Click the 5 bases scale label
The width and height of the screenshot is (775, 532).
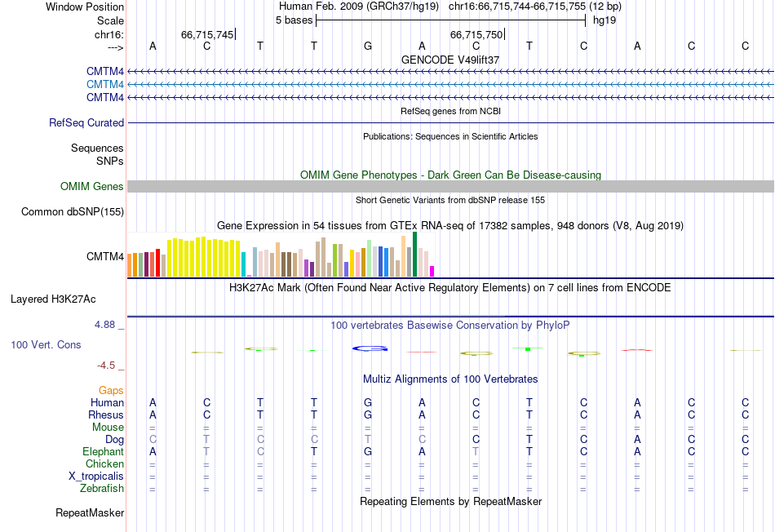click(x=294, y=20)
